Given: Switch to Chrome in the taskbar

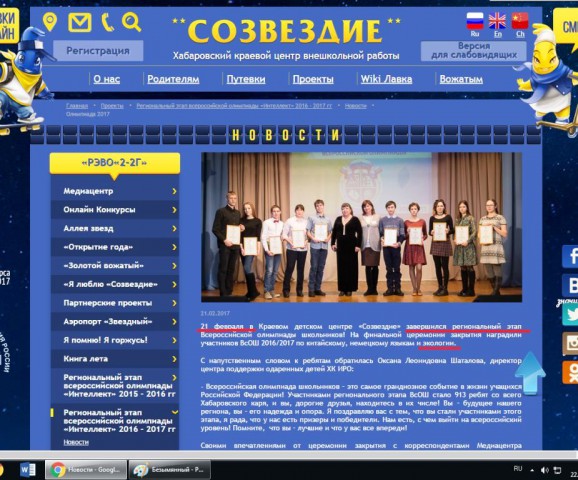Looking at the screenshot, I should click(x=86, y=470).
